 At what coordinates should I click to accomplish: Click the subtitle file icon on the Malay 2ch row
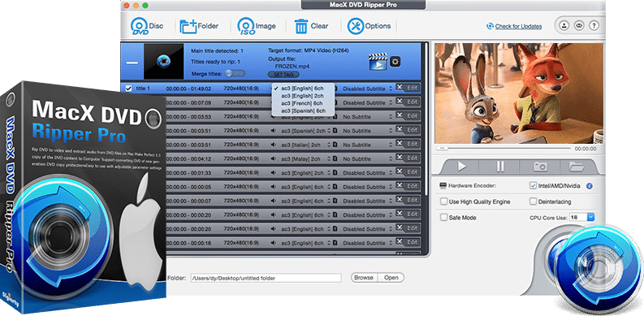point(335,158)
